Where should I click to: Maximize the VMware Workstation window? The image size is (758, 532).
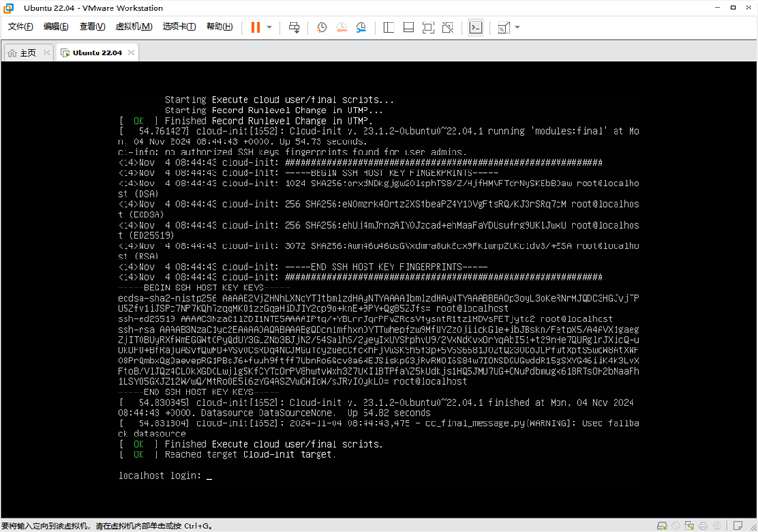click(x=733, y=7)
